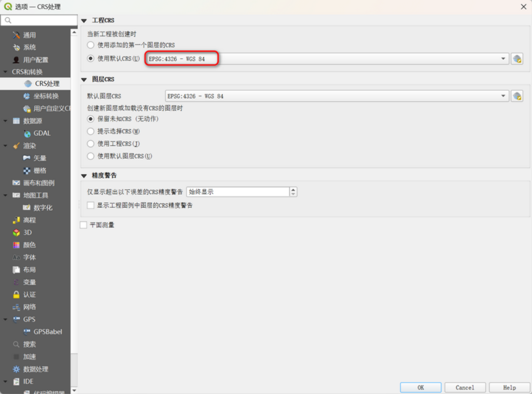This screenshot has height=394, width=532.
Task: Open the 通用 (General) settings page
Action: [x=29, y=35]
